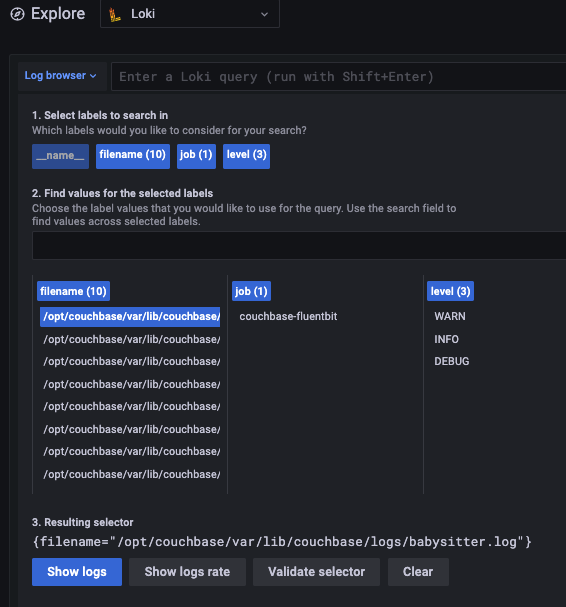Click the Clear button

[418, 572]
